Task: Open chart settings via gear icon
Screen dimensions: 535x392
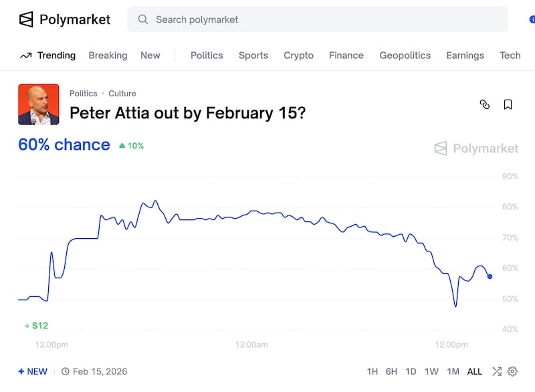Action: (512, 371)
